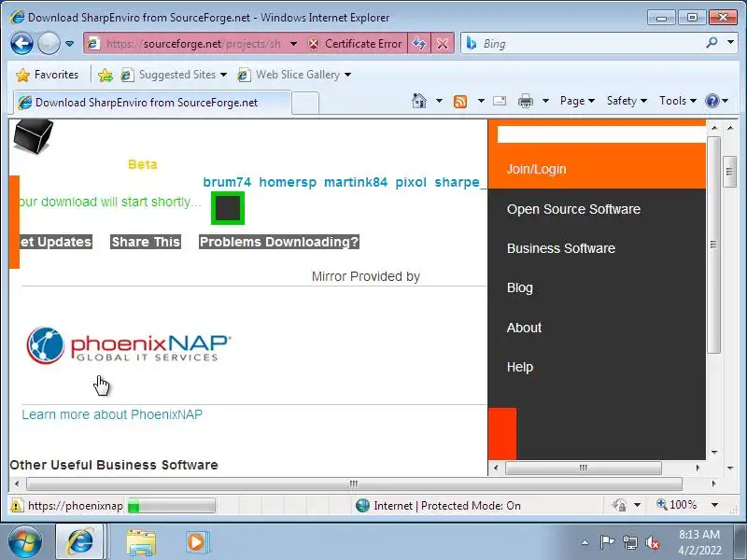
Task: Stop loading with the red X icon
Action: tap(443, 44)
